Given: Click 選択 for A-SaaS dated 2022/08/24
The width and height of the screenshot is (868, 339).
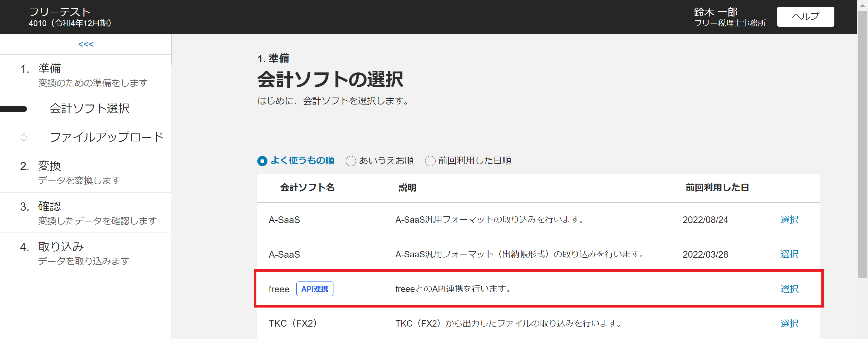Looking at the screenshot, I should pyautogui.click(x=789, y=220).
